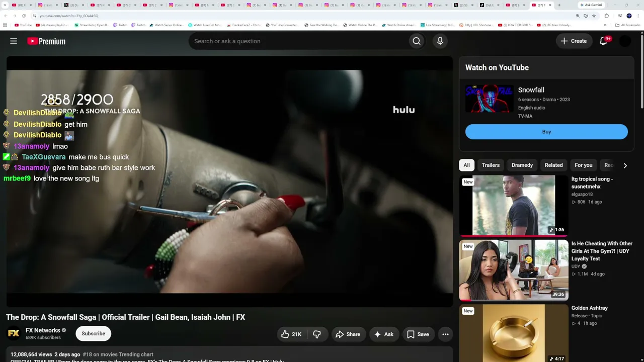Image resolution: width=644 pixels, height=362 pixels.
Task: Save the video to a playlist
Action: pyautogui.click(x=418, y=334)
